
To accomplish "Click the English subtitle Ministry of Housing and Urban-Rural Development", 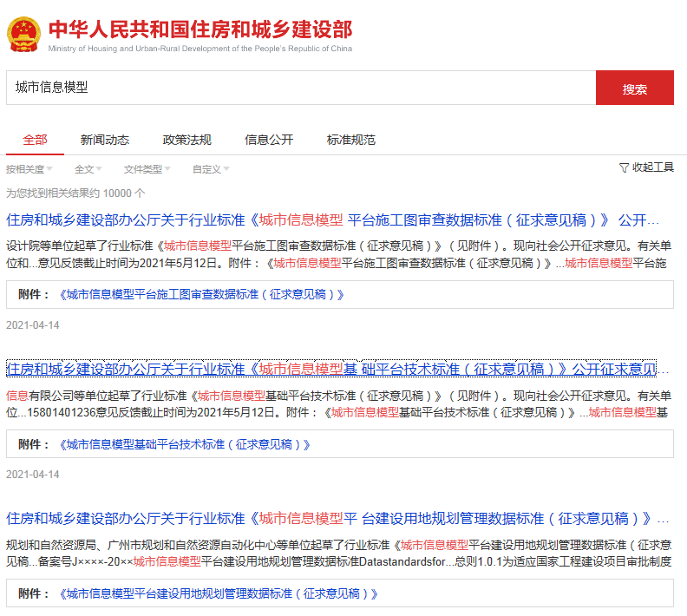I will [200, 49].
